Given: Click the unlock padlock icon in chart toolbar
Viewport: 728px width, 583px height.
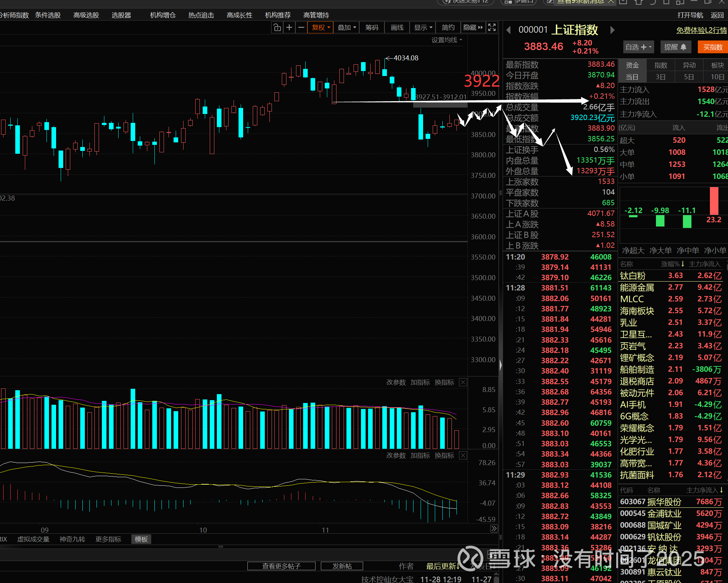Looking at the screenshot, I should coord(277,27).
